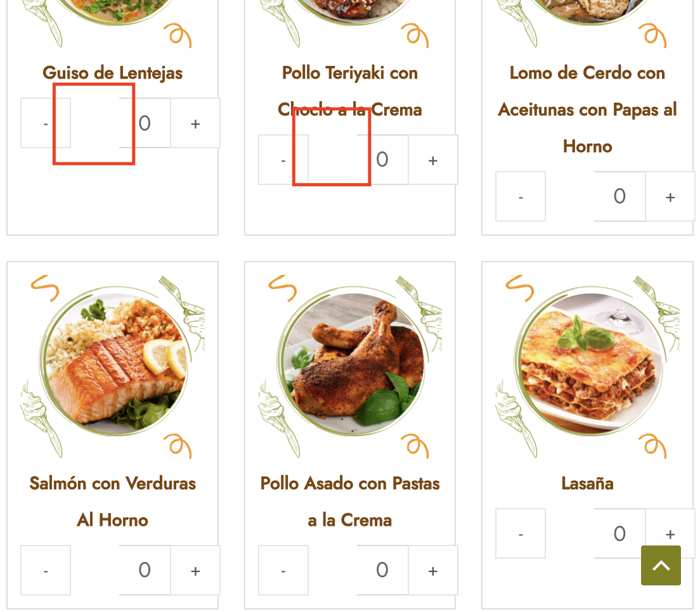
Task: Increase Pollo Asado con Pastas quantity
Action: coord(432,570)
